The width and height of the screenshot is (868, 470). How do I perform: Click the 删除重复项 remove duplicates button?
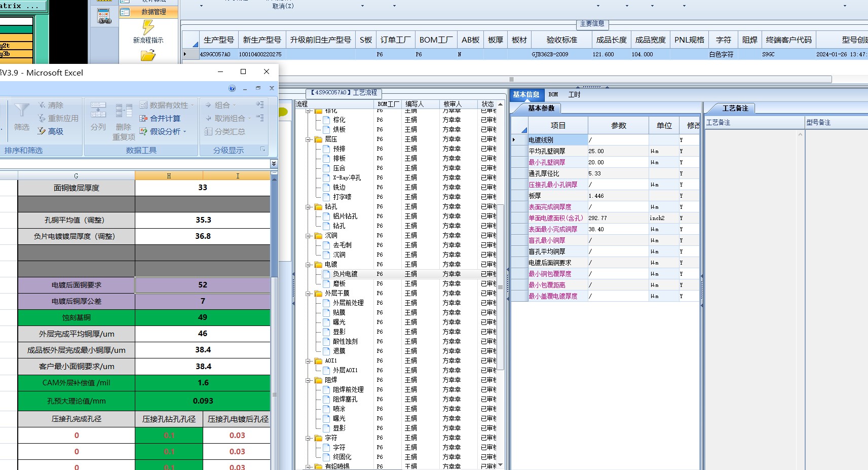tap(124, 122)
